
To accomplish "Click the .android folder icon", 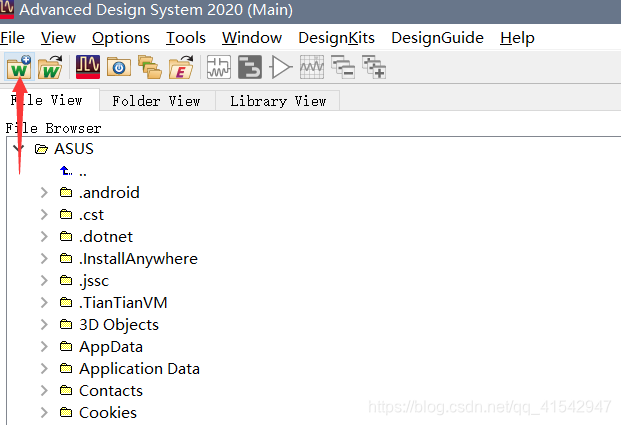I will [x=66, y=192].
